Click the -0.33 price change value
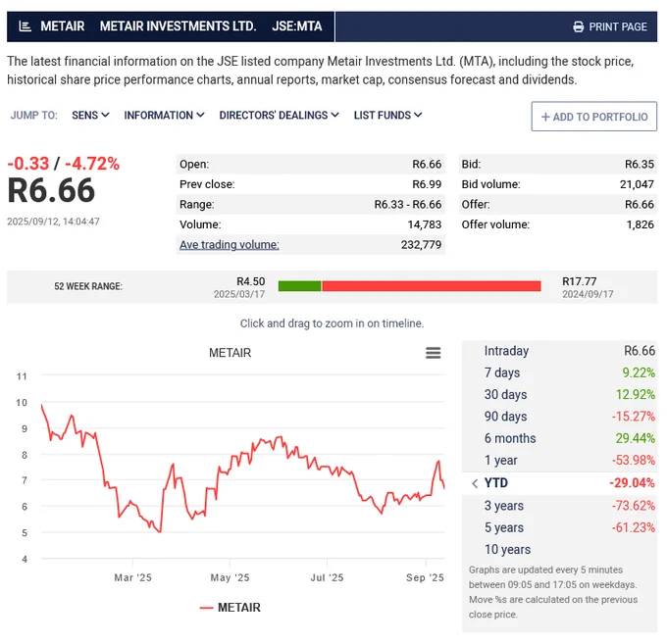Viewport: 667px width, 644px height. 28,164
